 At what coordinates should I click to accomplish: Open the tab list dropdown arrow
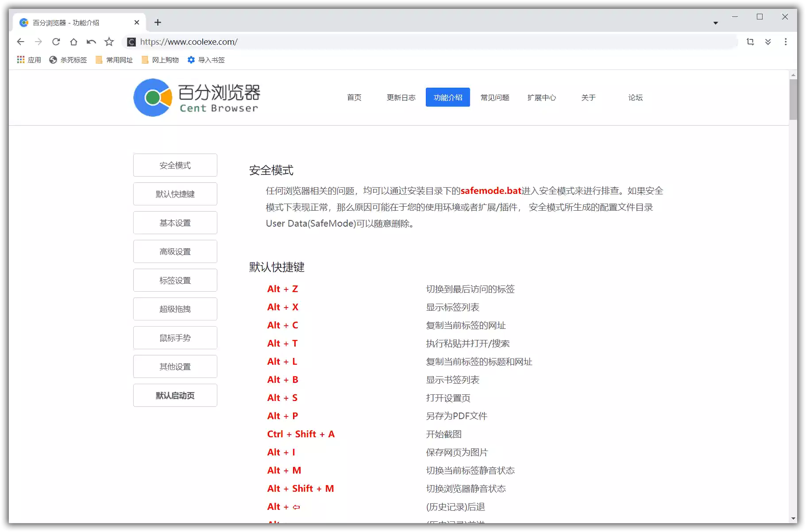(716, 22)
